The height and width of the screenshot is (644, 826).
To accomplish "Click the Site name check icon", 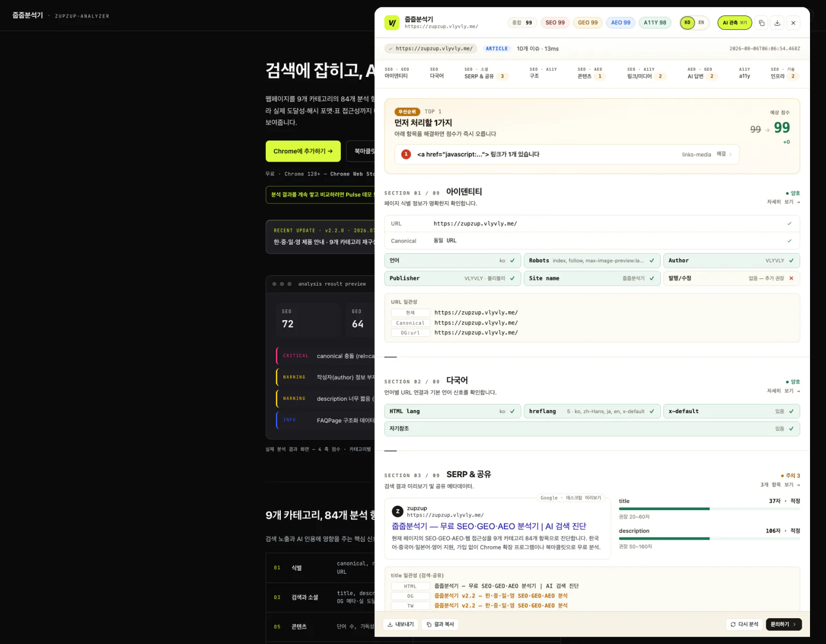I will [652, 278].
